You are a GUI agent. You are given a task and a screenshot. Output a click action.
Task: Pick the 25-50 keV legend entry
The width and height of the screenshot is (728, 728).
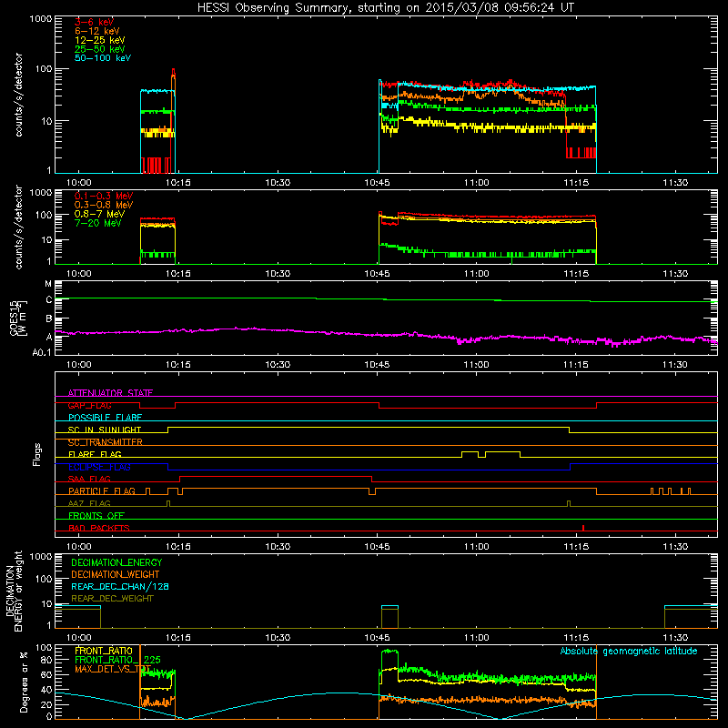100,49
